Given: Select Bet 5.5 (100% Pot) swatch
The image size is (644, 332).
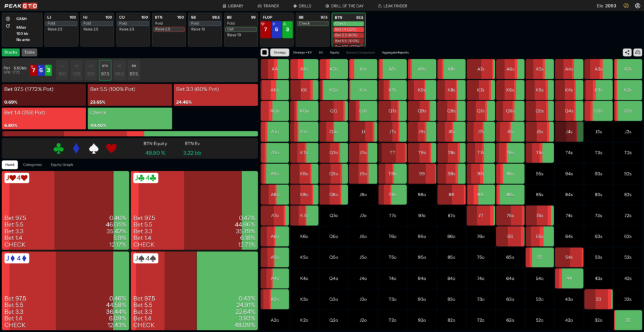Looking at the screenshot, I should tap(130, 96).
